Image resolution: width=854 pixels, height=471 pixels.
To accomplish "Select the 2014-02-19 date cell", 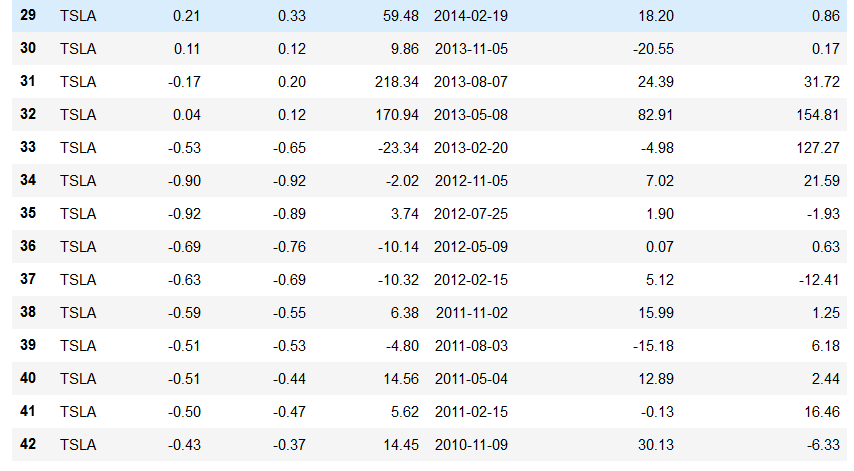I will tap(471, 16).
